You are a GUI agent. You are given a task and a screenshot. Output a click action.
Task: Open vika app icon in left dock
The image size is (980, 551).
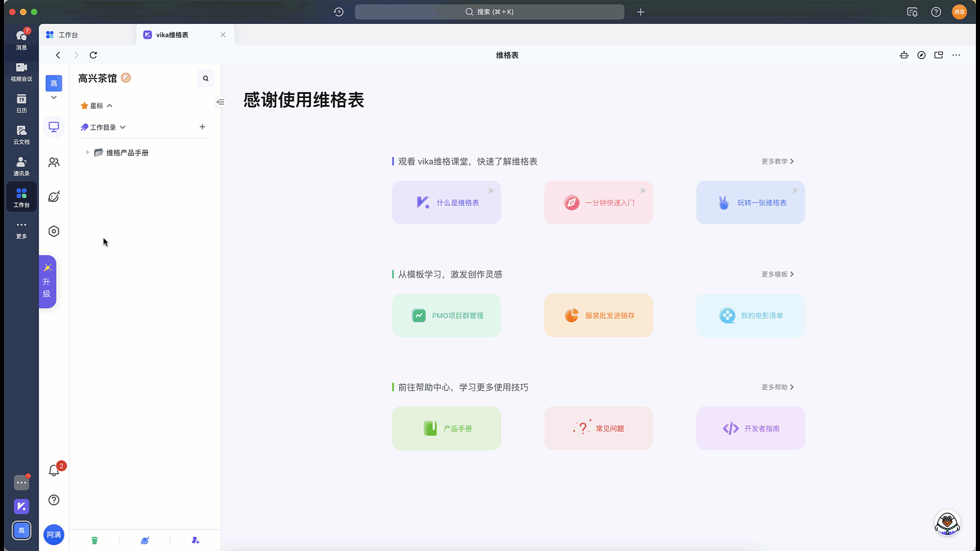(21, 506)
